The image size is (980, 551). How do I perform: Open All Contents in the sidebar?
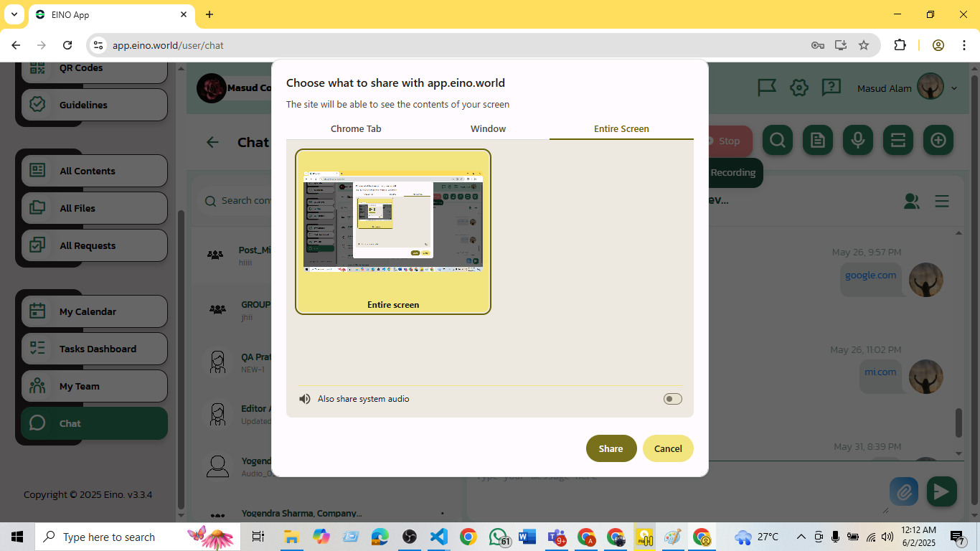coord(95,171)
